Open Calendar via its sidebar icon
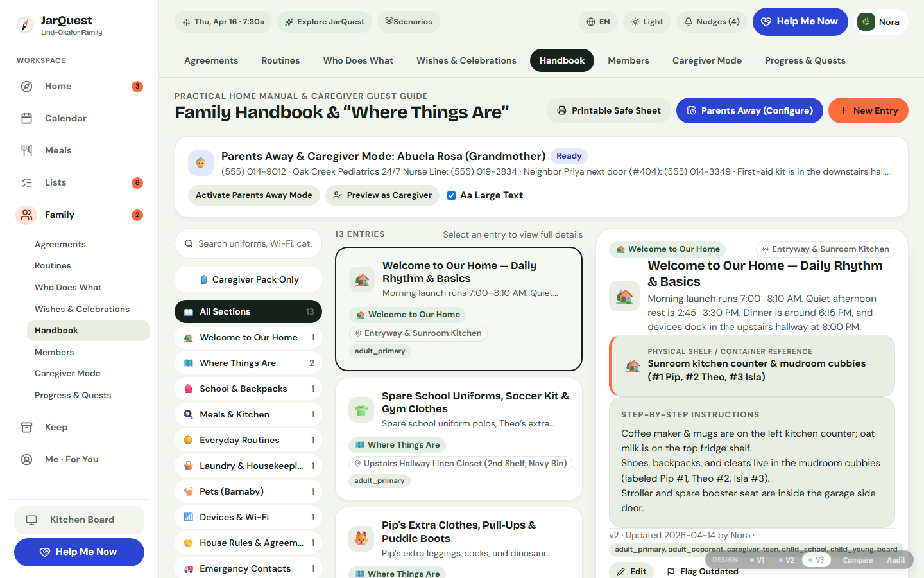924x578 pixels. 26,118
